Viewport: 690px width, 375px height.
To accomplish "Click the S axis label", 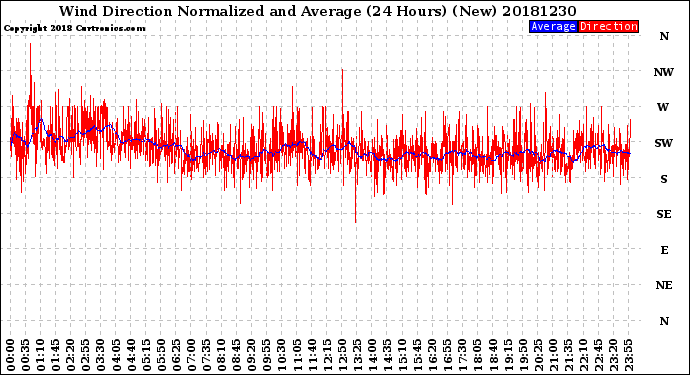I will coord(664,179).
